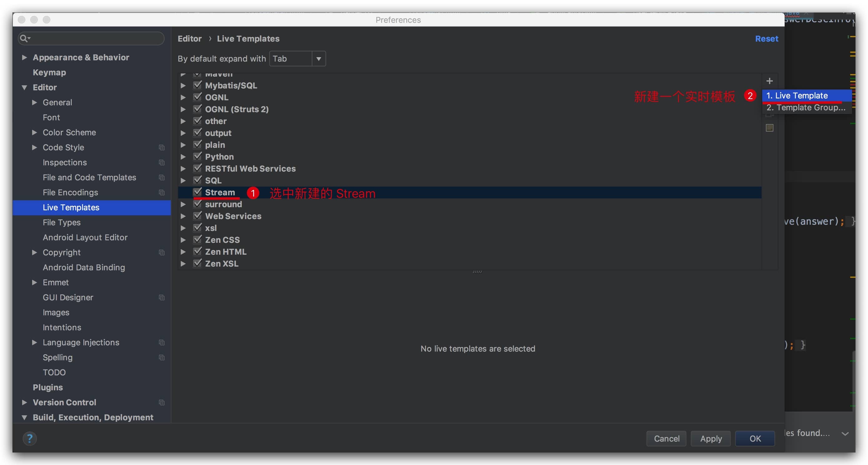Viewport: 868px width, 465px height.
Task: Expand the Web Services template group
Action: (x=183, y=216)
